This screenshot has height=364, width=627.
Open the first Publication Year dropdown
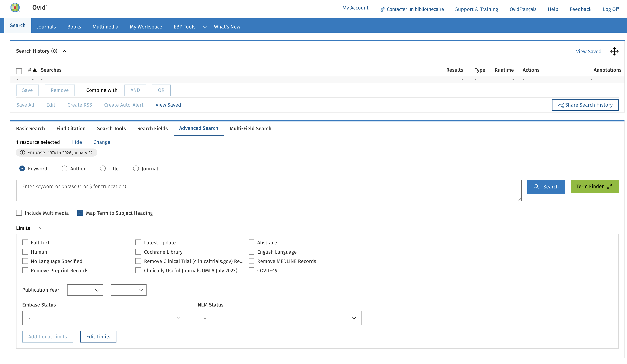85,290
